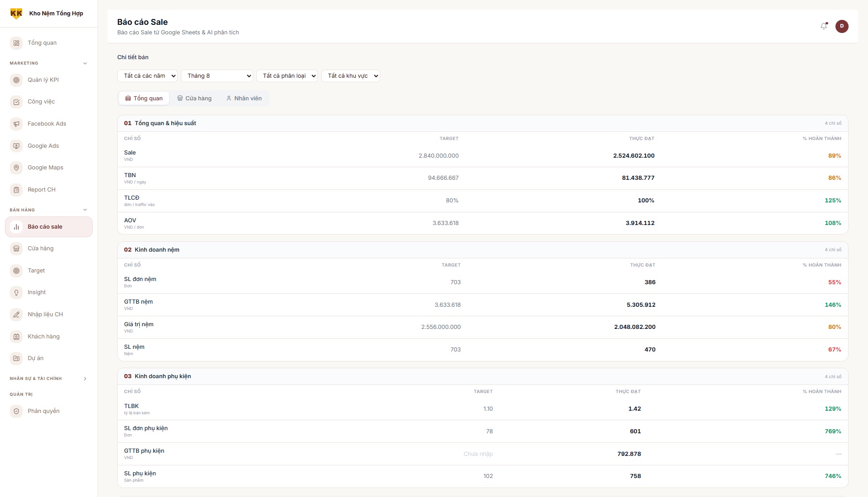
Task: Click the person icon in Nhân viên tab
Action: (229, 98)
